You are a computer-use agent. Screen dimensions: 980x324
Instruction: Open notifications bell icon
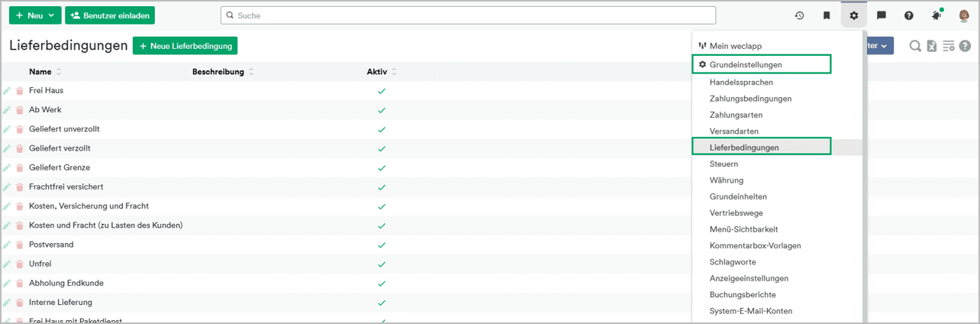pyautogui.click(x=936, y=15)
